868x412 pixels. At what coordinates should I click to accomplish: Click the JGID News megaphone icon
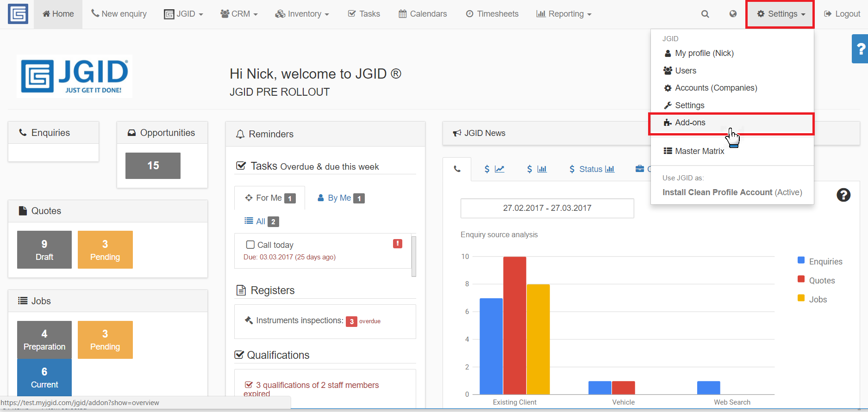point(457,133)
